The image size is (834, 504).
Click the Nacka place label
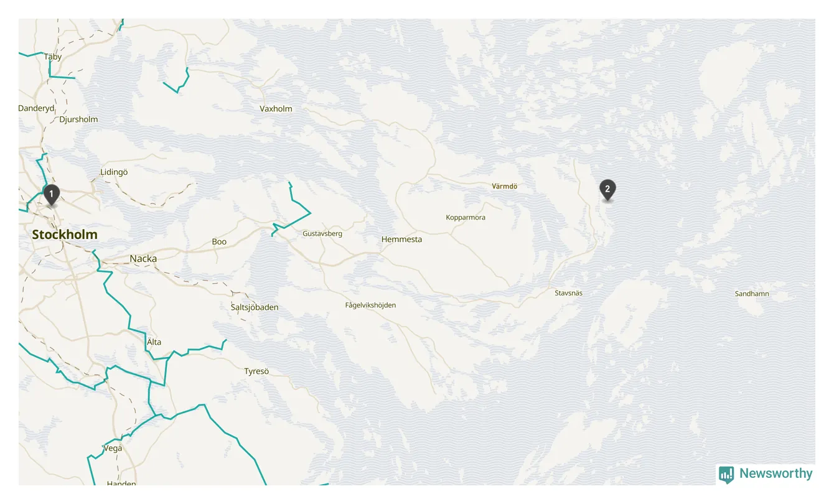point(143,258)
